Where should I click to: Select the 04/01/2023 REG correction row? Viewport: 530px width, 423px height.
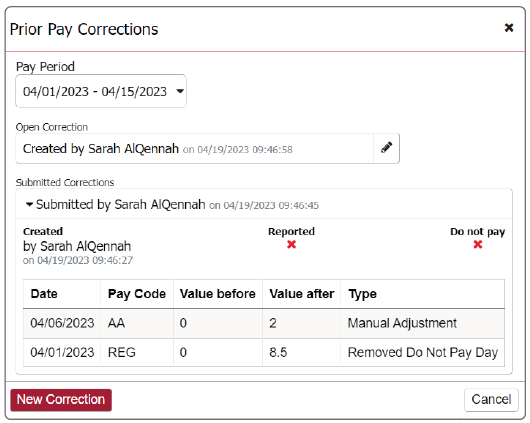click(x=264, y=352)
